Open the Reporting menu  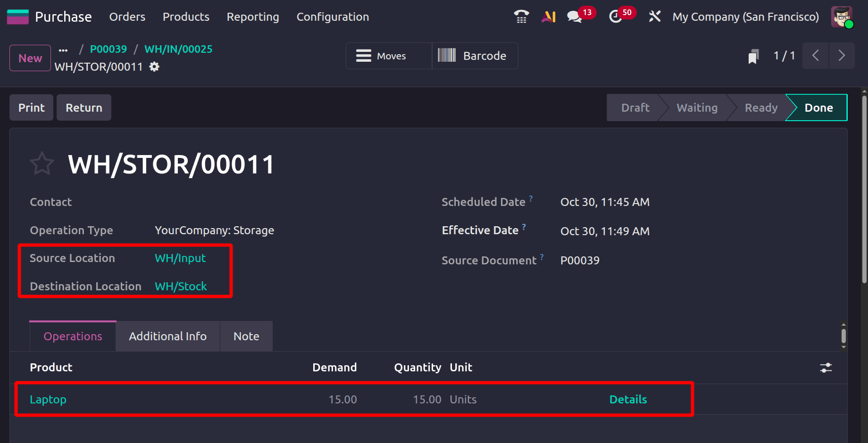tap(252, 16)
